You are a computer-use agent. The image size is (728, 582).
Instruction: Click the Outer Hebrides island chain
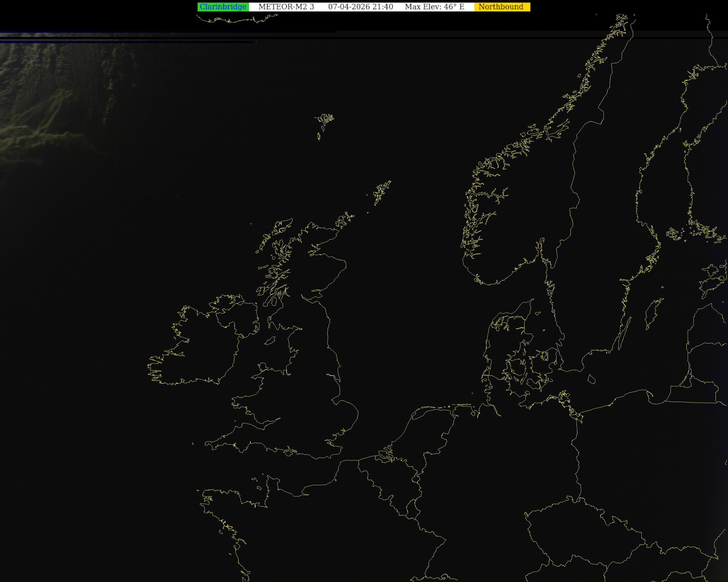[275, 233]
